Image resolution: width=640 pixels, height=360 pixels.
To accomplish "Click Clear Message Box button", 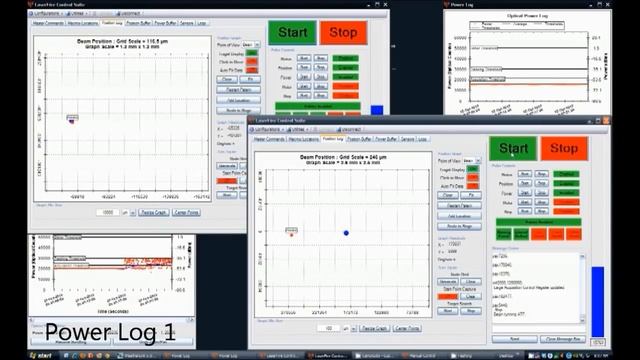I will [x=563, y=339].
